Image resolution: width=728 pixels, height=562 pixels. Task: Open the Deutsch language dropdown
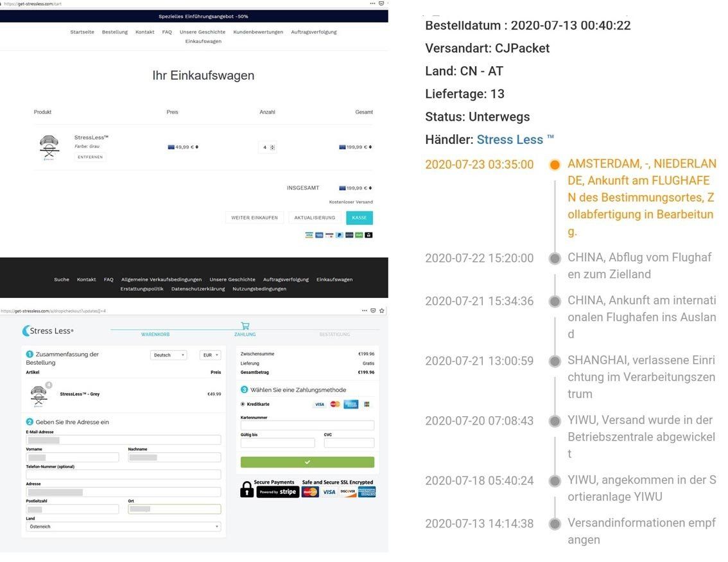click(x=168, y=355)
